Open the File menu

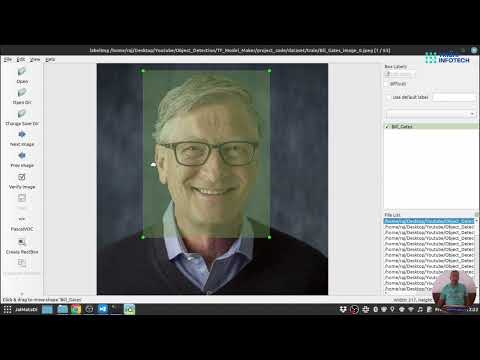coord(8,59)
